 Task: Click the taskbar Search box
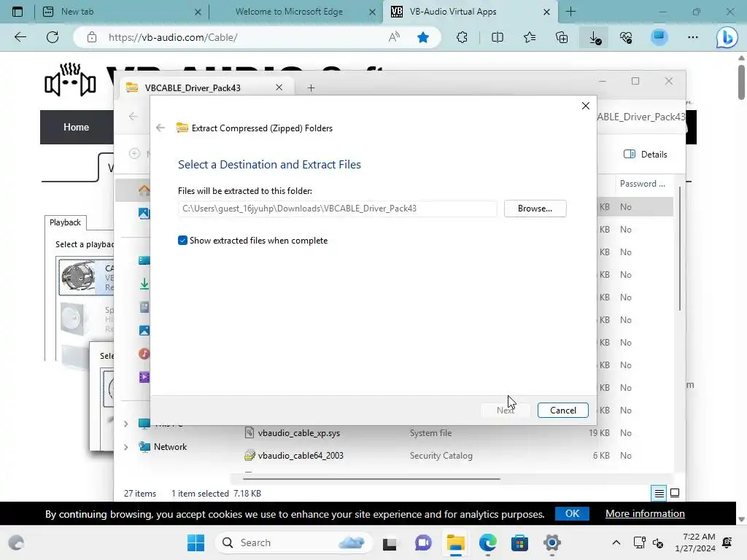pos(293,542)
